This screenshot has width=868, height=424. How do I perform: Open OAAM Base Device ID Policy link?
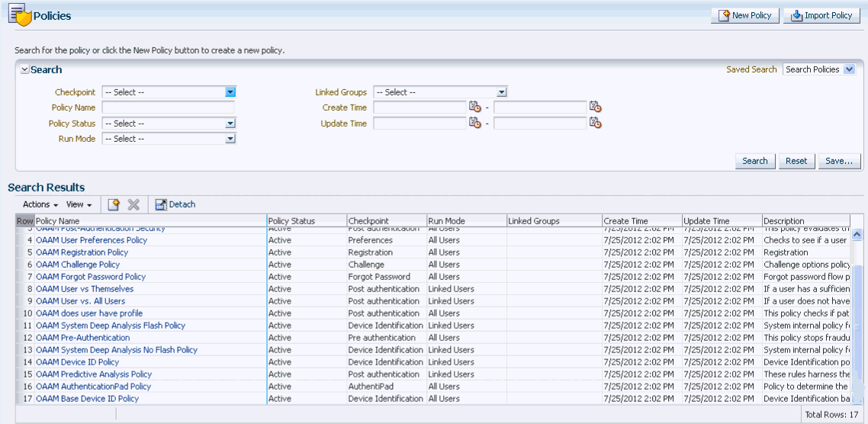point(88,399)
